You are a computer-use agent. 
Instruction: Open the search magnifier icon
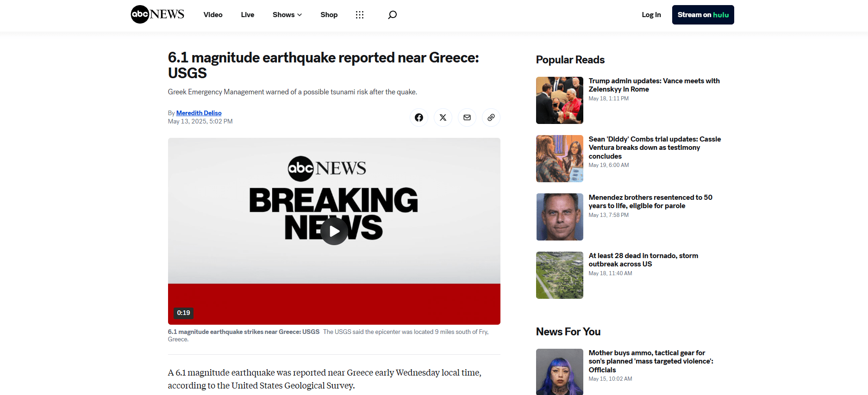pos(392,15)
